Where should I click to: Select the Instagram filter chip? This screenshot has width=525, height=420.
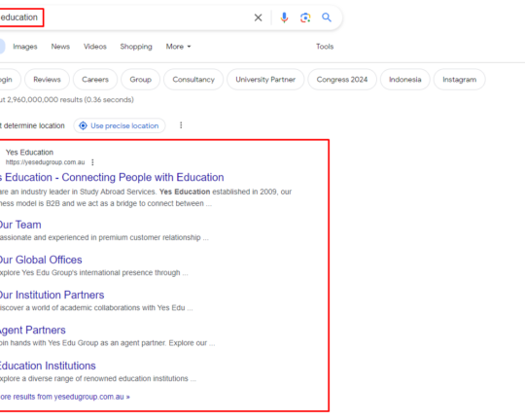click(459, 80)
